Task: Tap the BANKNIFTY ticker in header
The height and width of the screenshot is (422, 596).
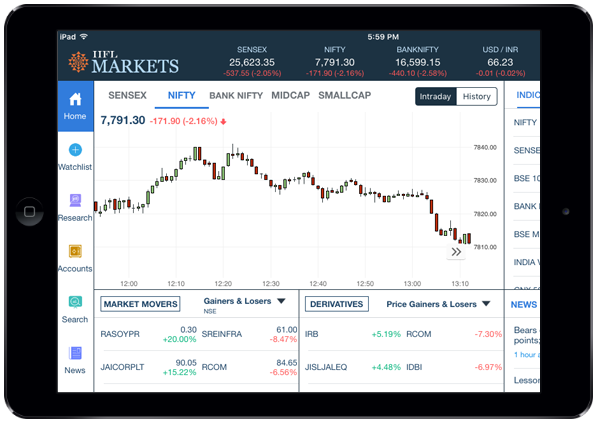Action: [417, 61]
